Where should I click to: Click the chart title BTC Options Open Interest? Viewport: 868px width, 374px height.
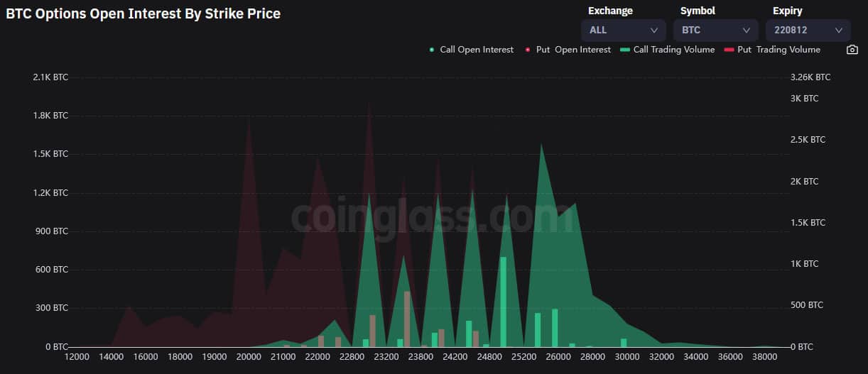pyautogui.click(x=143, y=13)
